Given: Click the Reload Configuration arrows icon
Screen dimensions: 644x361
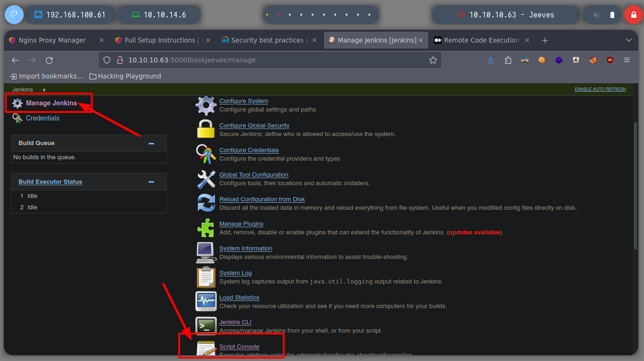Looking at the screenshot, I should point(206,203).
